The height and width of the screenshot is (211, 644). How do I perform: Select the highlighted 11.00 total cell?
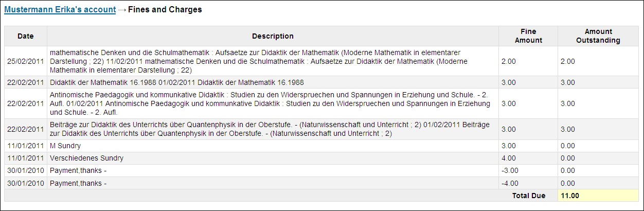coord(598,196)
